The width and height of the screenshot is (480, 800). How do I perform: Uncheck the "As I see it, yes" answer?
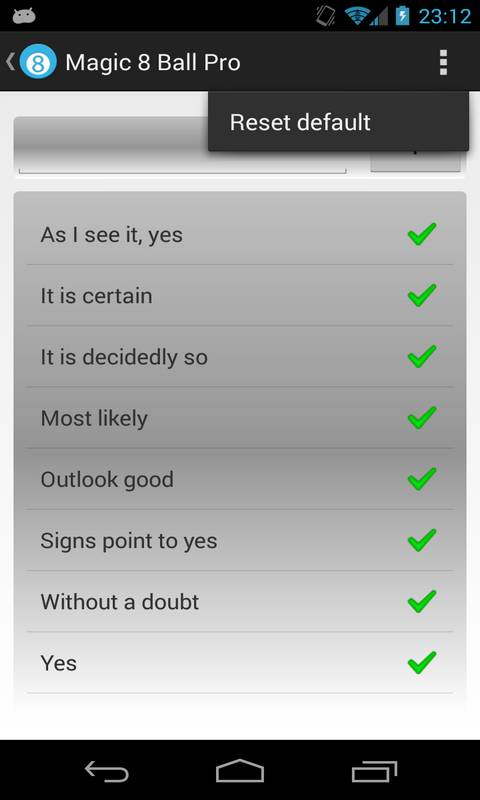422,234
